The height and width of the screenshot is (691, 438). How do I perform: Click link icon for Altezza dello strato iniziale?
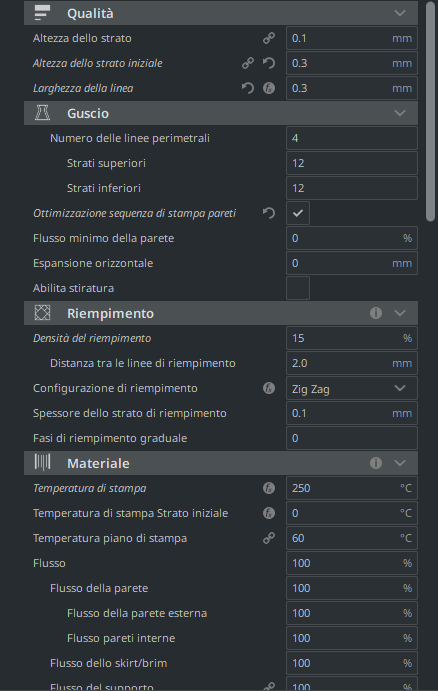248,63
